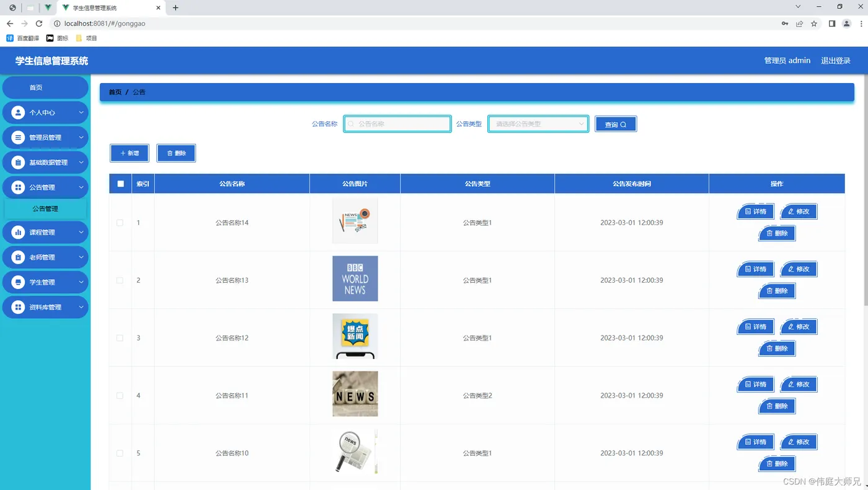Viewport: 868px width, 490px height.
Task: Open the Chrome three-dot menu
Action: (x=861, y=24)
